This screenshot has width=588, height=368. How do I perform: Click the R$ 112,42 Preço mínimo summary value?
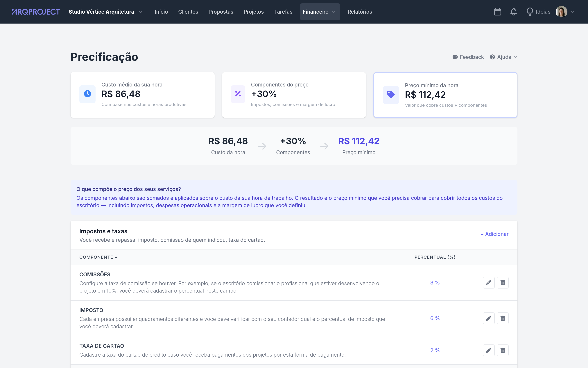tap(359, 141)
